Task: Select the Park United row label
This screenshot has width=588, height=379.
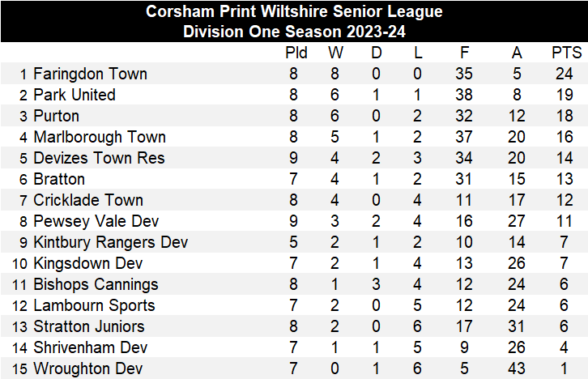Action: coord(75,95)
